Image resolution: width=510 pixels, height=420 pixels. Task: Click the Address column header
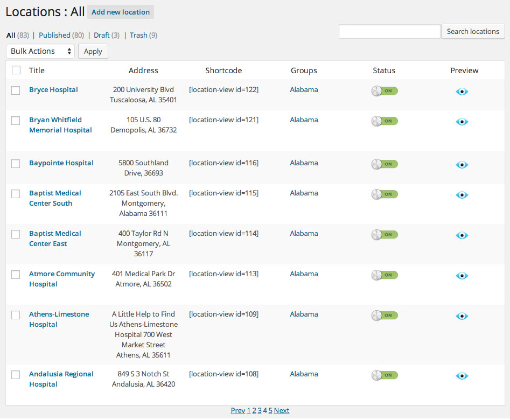pos(143,71)
